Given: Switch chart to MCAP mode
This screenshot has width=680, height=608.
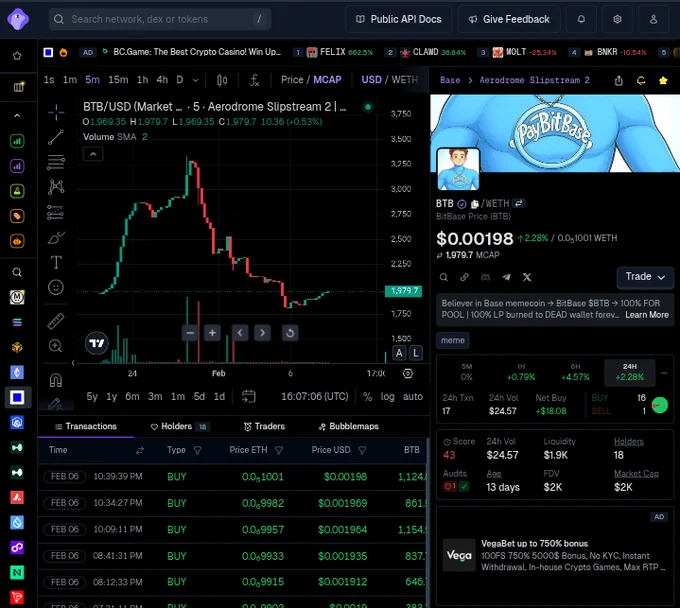Looking at the screenshot, I should point(327,80).
